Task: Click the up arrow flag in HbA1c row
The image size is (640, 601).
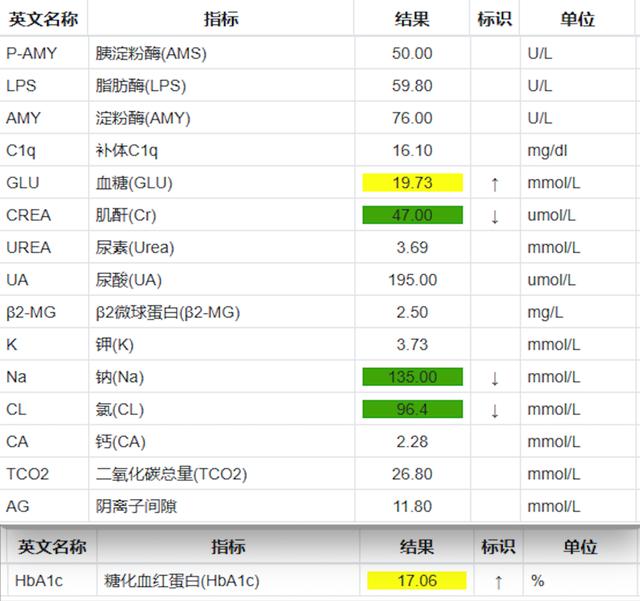Action: 498,582
